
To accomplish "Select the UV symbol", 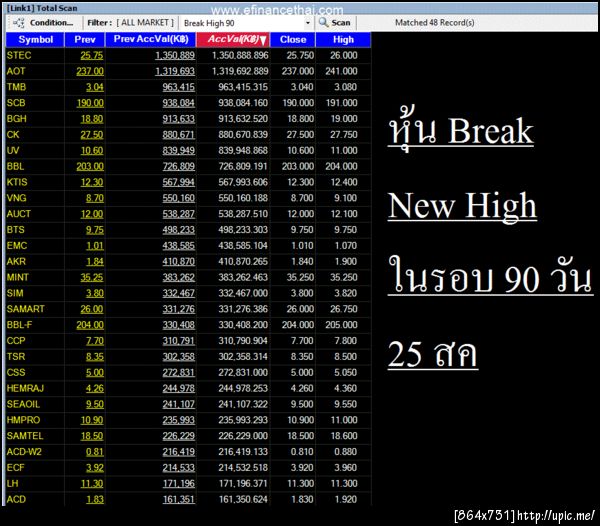I will [x=13, y=151].
